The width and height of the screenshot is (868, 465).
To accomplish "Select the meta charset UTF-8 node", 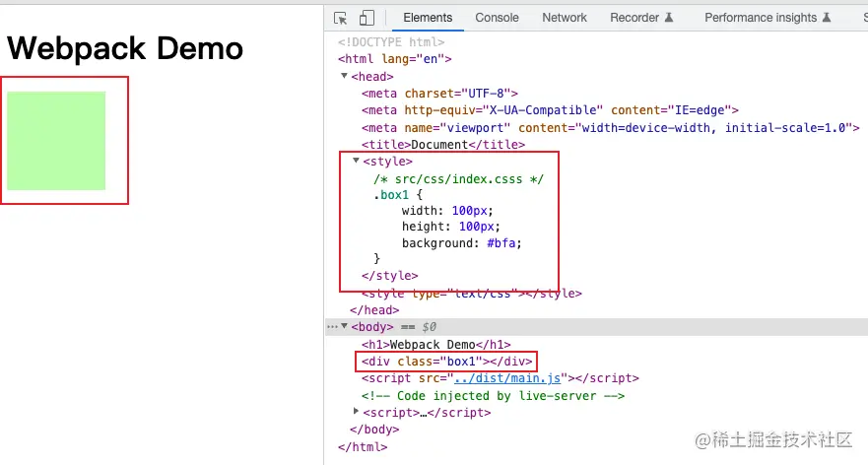I will point(439,93).
